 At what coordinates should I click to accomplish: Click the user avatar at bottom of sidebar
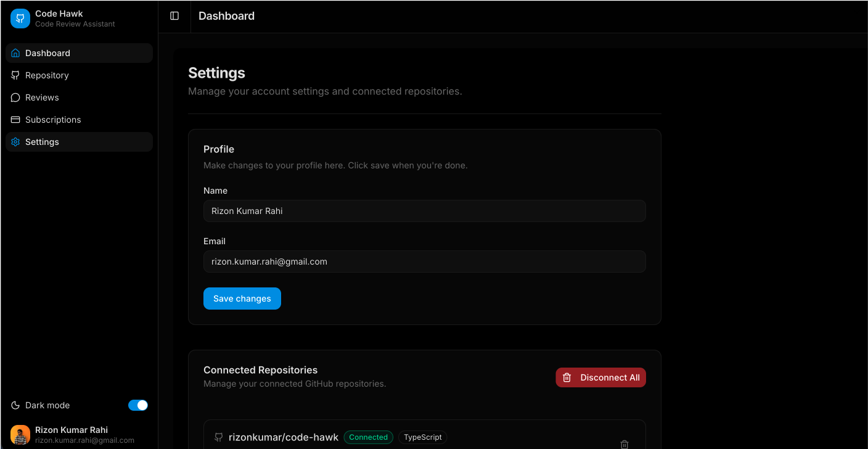click(x=20, y=434)
